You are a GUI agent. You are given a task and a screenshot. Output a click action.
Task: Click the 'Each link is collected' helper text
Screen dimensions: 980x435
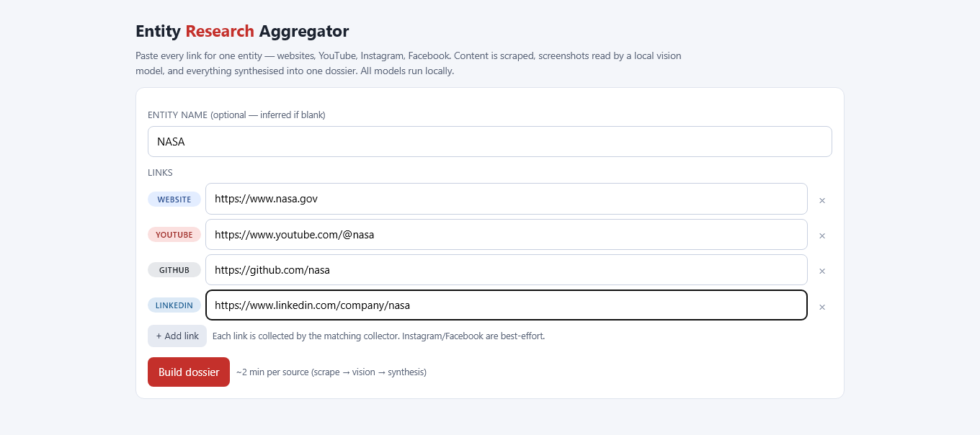point(378,336)
